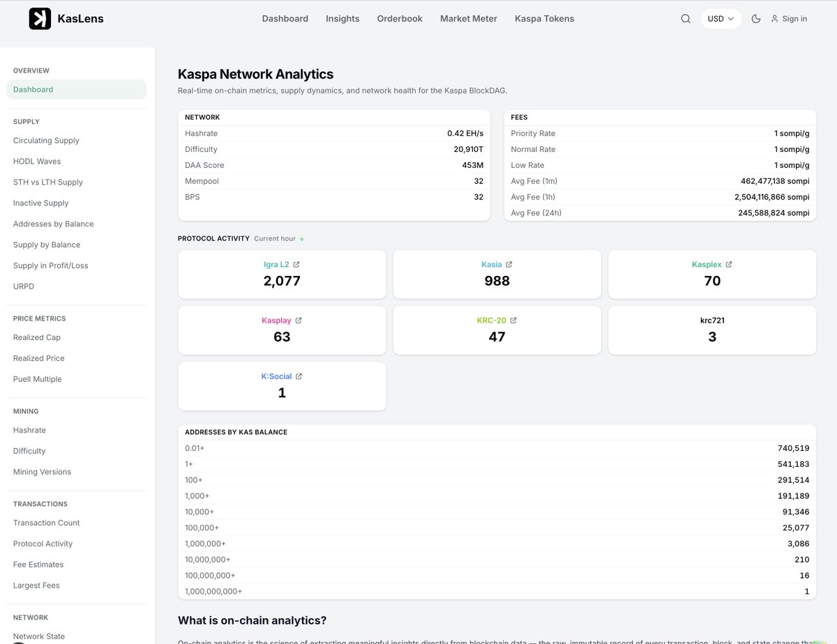Click Avg Fee (24h) value 245,588,824 sompi
The width and height of the screenshot is (837, 644).
point(774,213)
